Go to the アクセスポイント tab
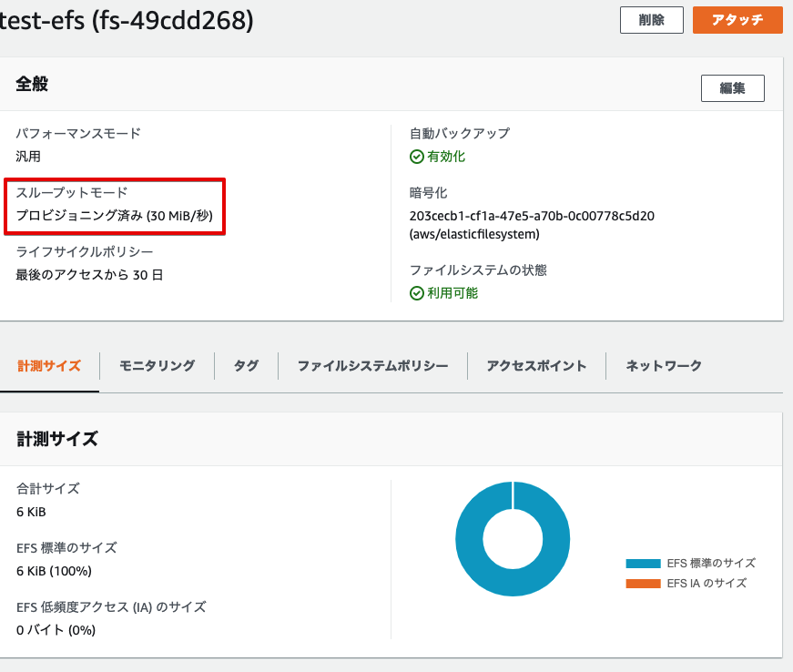Screen dimensions: 793x672 [535, 365]
